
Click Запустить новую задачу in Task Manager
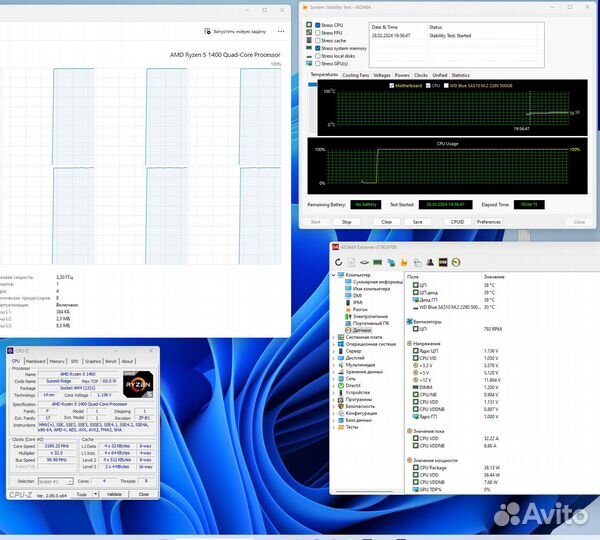235,31
